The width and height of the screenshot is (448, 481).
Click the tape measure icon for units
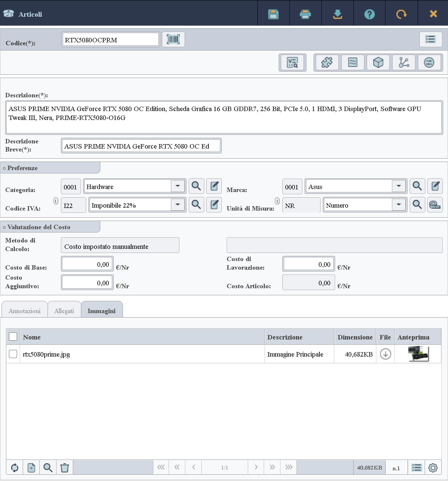click(435, 205)
